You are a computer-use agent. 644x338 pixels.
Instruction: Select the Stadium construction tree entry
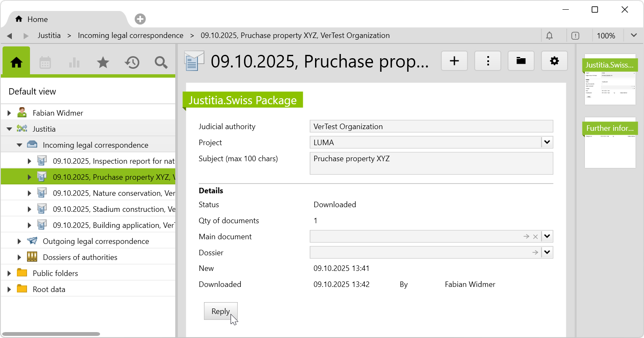(x=114, y=209)
